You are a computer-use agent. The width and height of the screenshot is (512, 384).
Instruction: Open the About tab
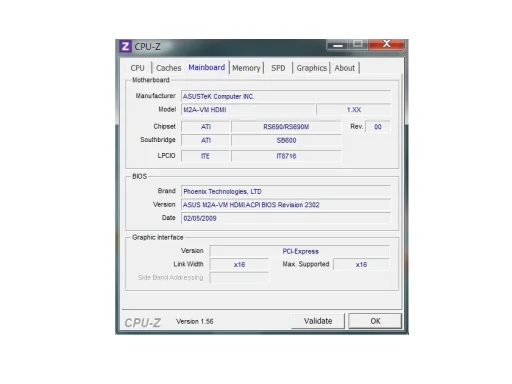click(x=345, y=68)
